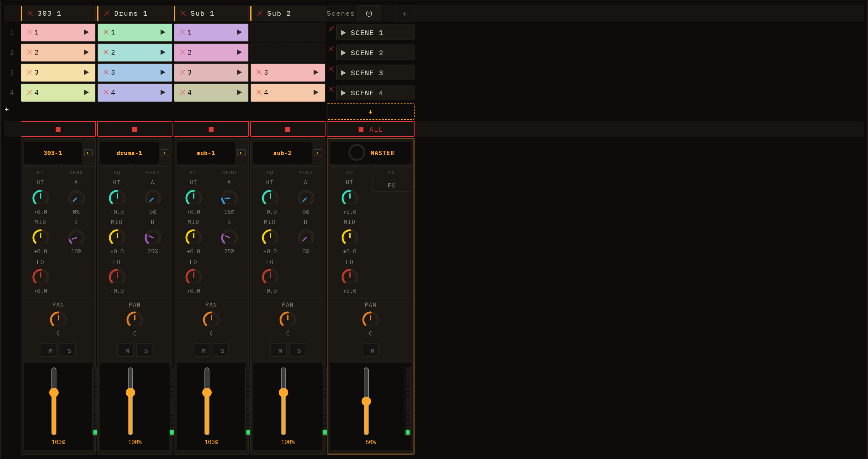Click the sub-1 Send A knob at 15%

coord(229,198)
